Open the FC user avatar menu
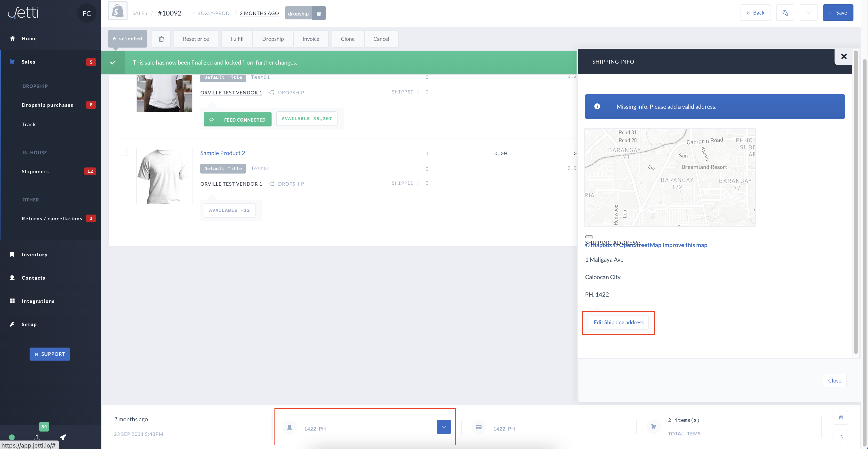Viewport: 868px width, 449px height. pos(87,13)
